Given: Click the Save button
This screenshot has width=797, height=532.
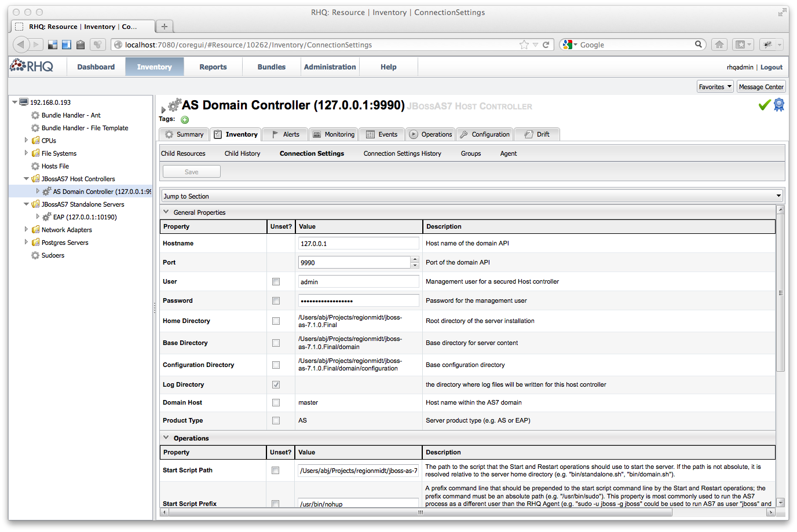Looking at the screenshot, I should (x=192, y=171).
